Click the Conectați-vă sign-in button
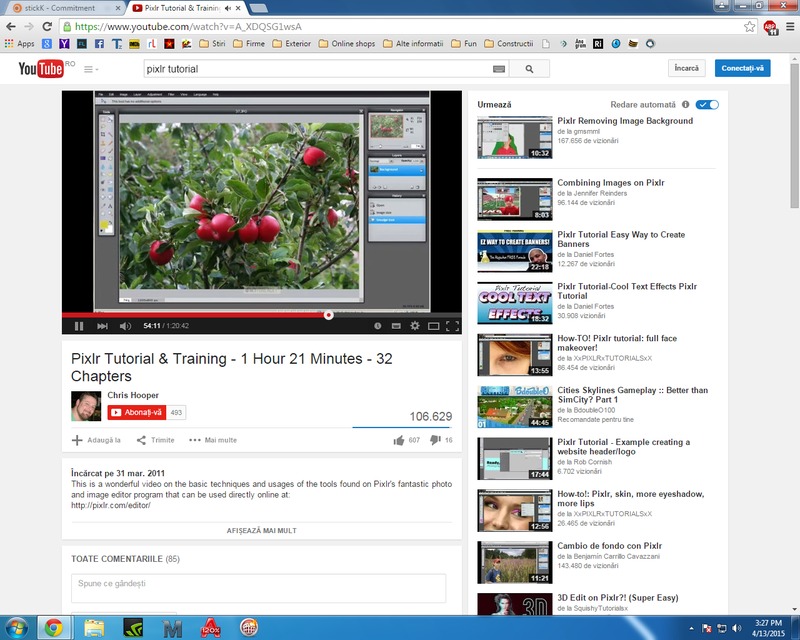 click(x=742, y=68)
